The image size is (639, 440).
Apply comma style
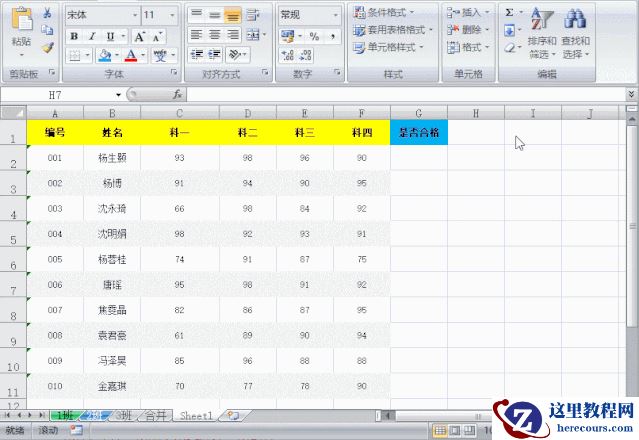click(333, 36)
